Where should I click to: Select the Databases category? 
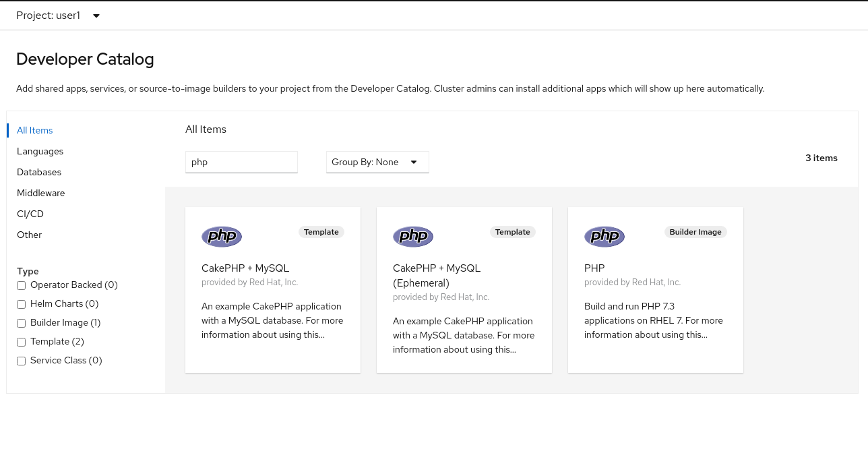point(38,172)
